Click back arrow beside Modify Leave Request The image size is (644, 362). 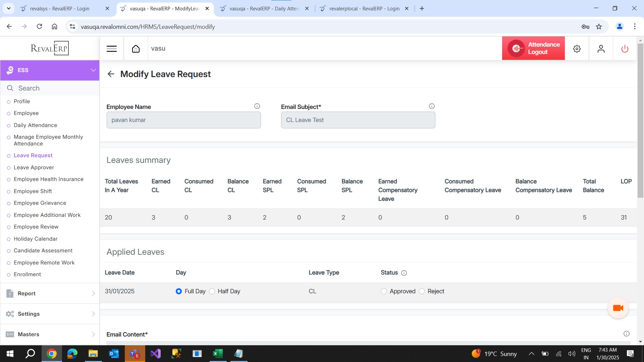tap(111, 74)
